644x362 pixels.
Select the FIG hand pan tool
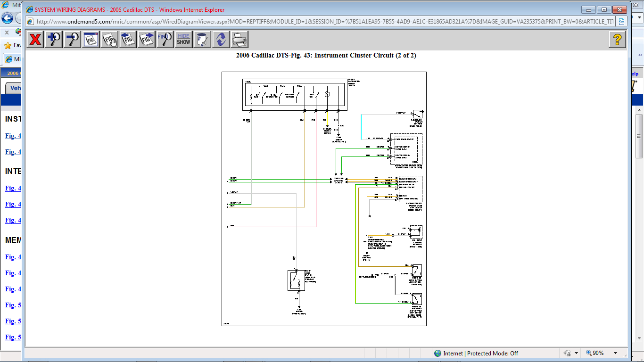tap(109, 39)
